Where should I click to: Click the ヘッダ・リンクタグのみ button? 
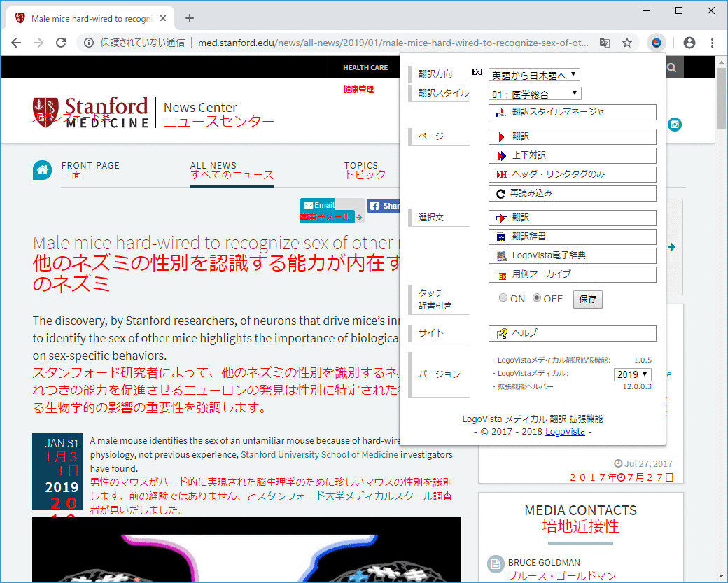coord(573,174)
